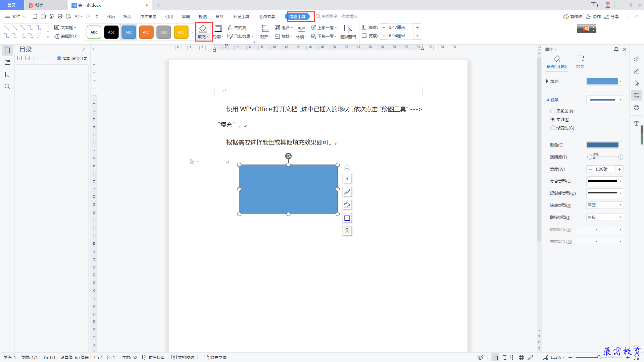Open the 页面布局 ribbon tab
Viewport: 644px width, 362px height.
(x=148, y=16)
